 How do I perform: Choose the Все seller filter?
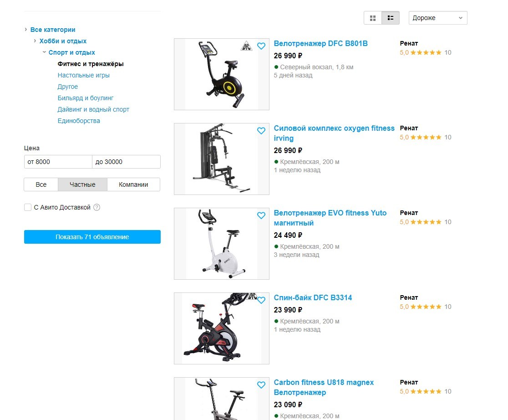[x=41, y=184]
